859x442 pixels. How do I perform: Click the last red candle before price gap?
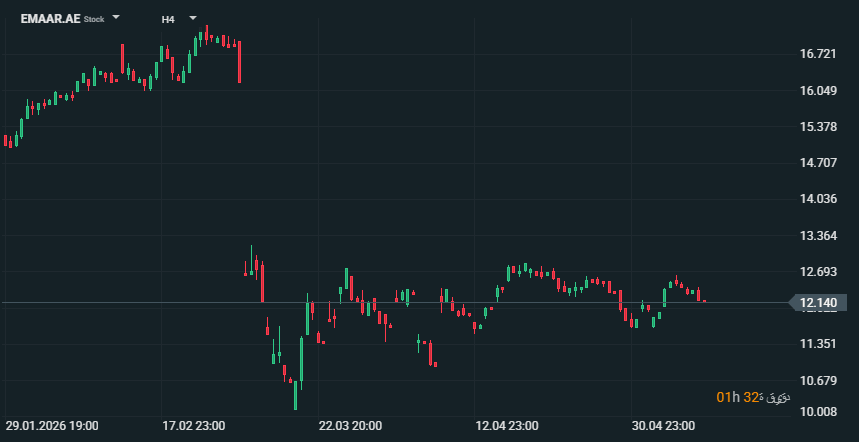pos(239,61)
